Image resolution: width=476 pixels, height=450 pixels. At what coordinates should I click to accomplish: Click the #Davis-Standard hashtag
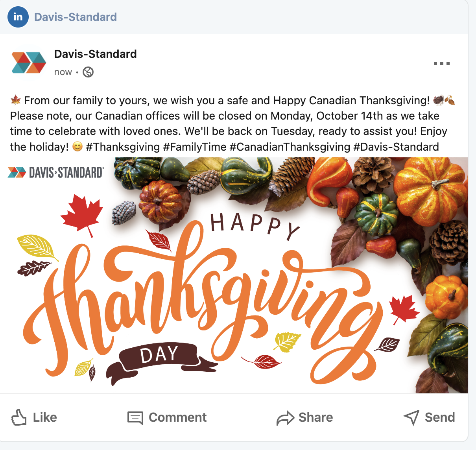(396, 147)
